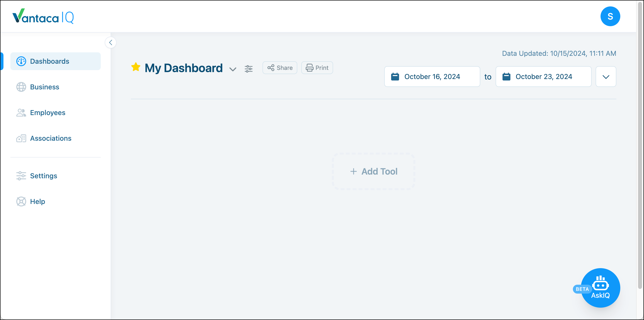Click the Share button
Image resolution: width=644 pixels, height=320 pixels.
[x=280, y=68]
